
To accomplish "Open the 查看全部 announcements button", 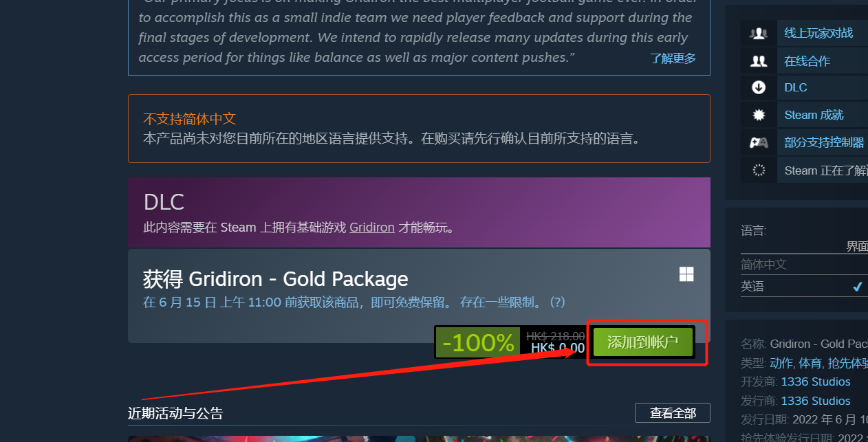I will (x=672, y=413).
